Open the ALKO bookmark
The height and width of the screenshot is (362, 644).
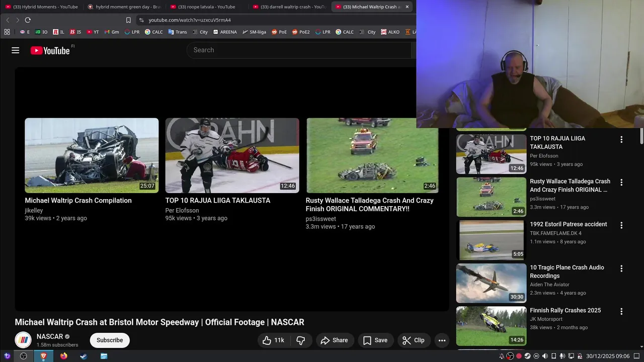(x=390, y=32)
